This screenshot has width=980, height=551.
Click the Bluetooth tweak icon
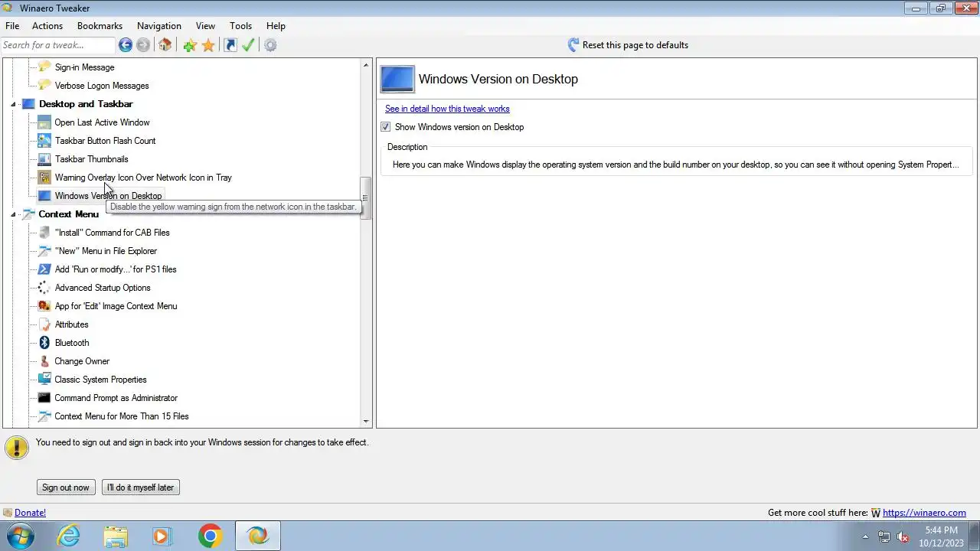pos(44,343)
